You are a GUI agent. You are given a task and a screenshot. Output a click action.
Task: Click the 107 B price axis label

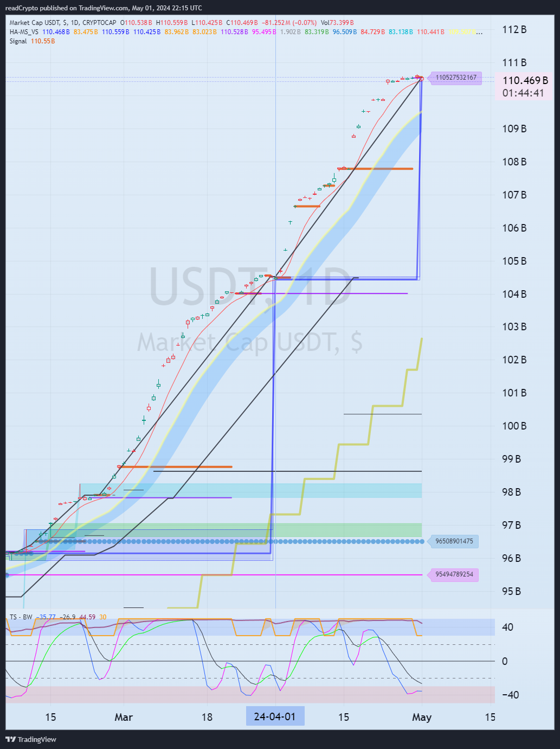pyautogui.click(x=514, y=195)
